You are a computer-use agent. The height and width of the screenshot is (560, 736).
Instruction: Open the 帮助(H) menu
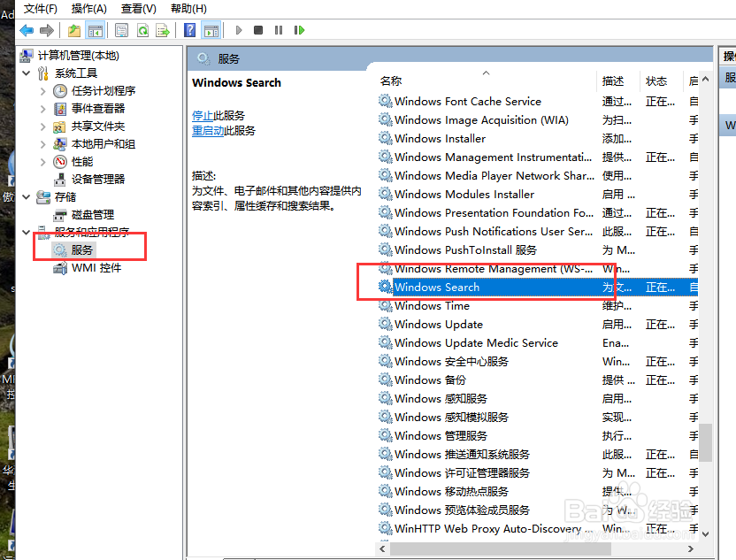(x=188, y=9)
